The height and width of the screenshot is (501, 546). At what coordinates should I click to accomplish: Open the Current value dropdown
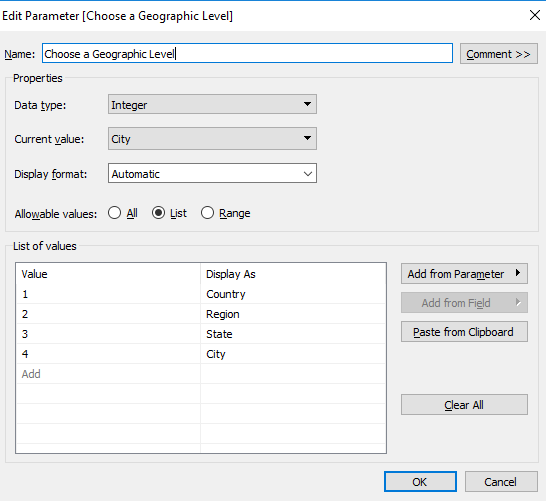point(212,139)
